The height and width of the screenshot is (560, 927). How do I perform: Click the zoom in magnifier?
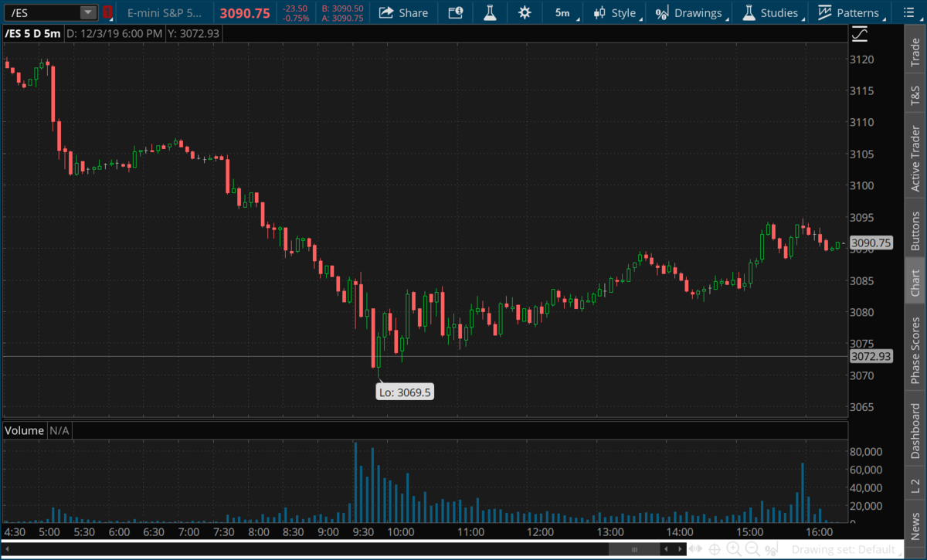[x=735, y=549]
